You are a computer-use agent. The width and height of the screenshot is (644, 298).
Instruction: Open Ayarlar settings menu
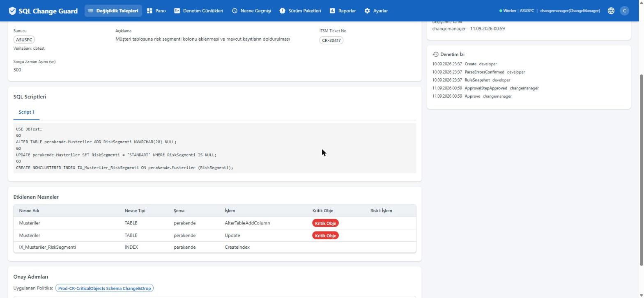pyautogui.click(x=376, y=11)
